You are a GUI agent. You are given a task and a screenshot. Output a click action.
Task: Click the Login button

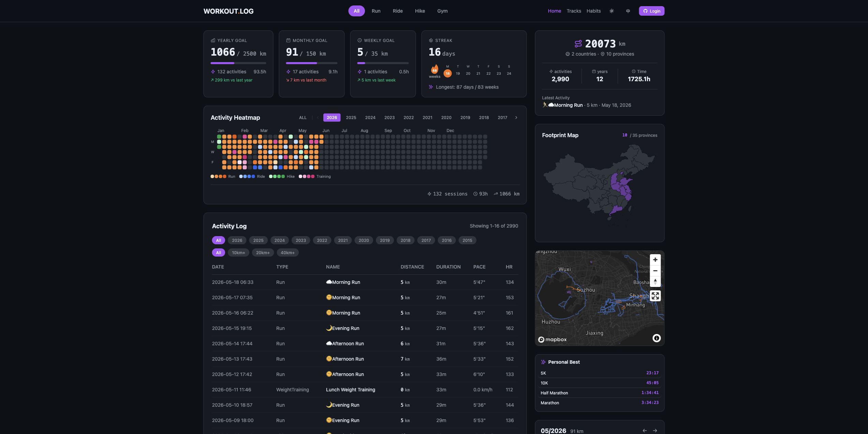point(651,11)
